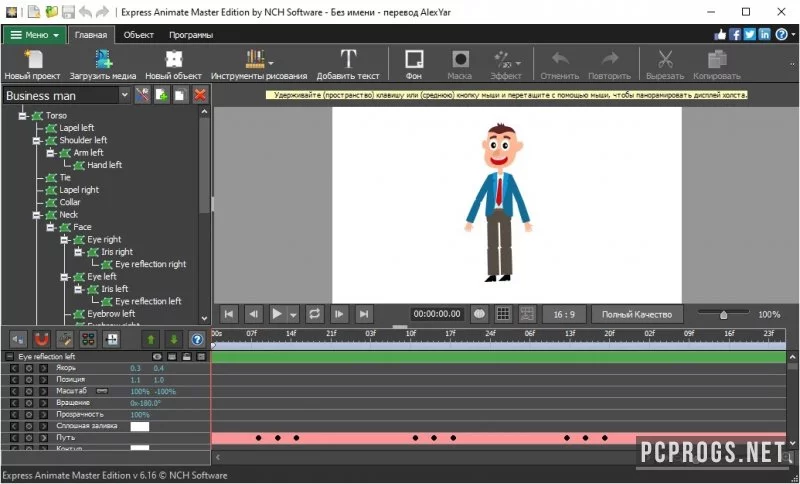Image resolution: width=800 pixels, height=484 pixels.
Task: Click the split-at-cursor timeline icon
Action: 111,339
